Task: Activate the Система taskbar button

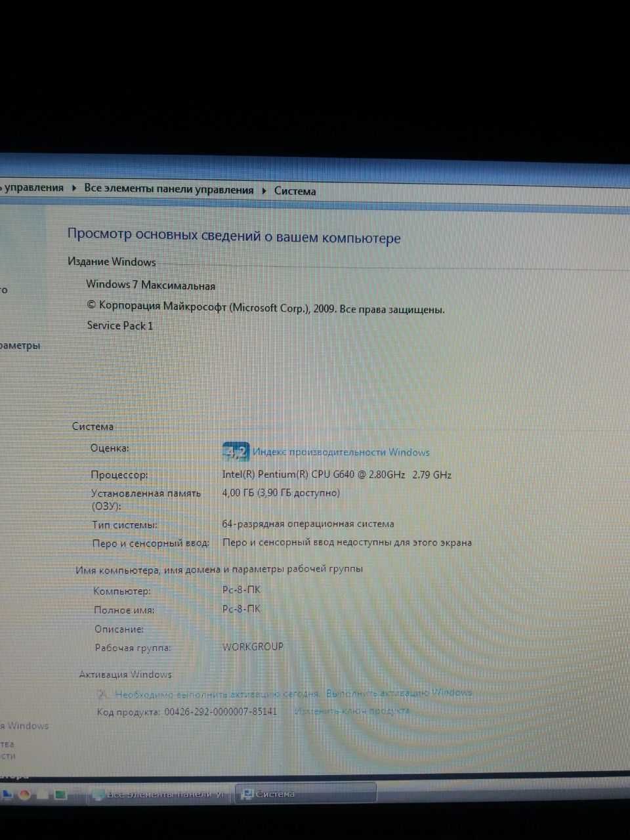Action: [x=305, y=794]
